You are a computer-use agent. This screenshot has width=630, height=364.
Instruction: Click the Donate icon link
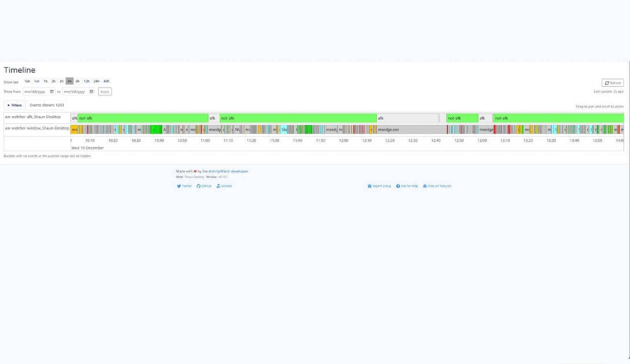[x=218, y=186]
